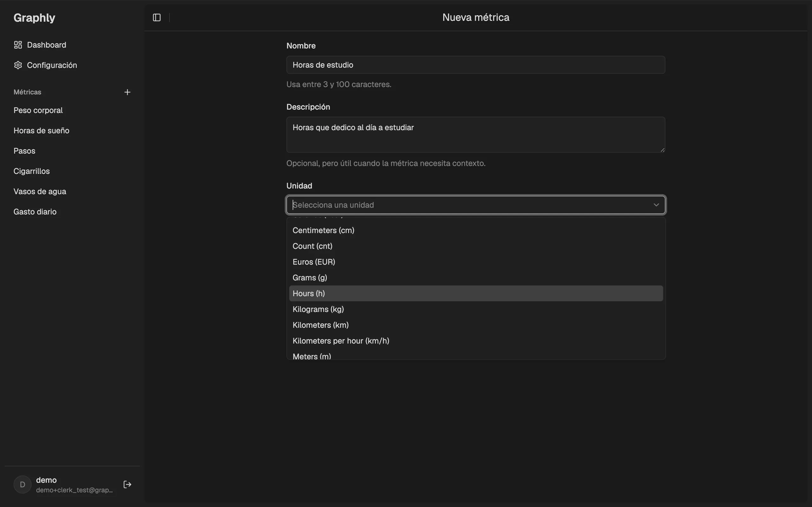Select Euros (EUR) unit option
The image size is (812, 507).
(476, 262)
